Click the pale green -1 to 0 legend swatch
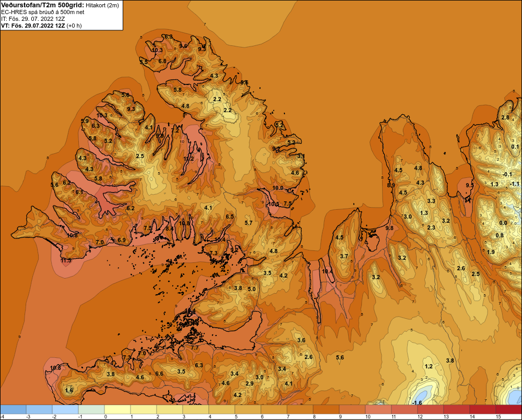This screenshot has width=522, height=420. click(x=91, y=409)
